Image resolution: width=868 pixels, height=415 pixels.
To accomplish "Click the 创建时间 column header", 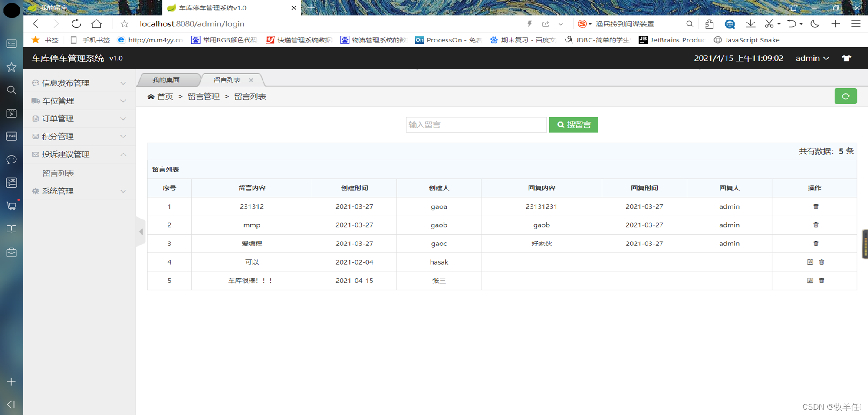I will point(354,188).
